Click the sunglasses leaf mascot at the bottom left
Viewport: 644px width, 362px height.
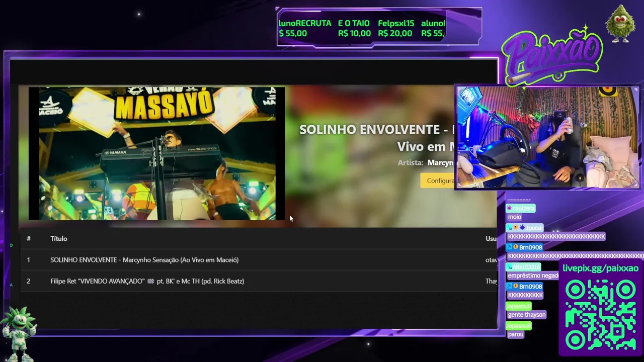(x=19, y=334)
